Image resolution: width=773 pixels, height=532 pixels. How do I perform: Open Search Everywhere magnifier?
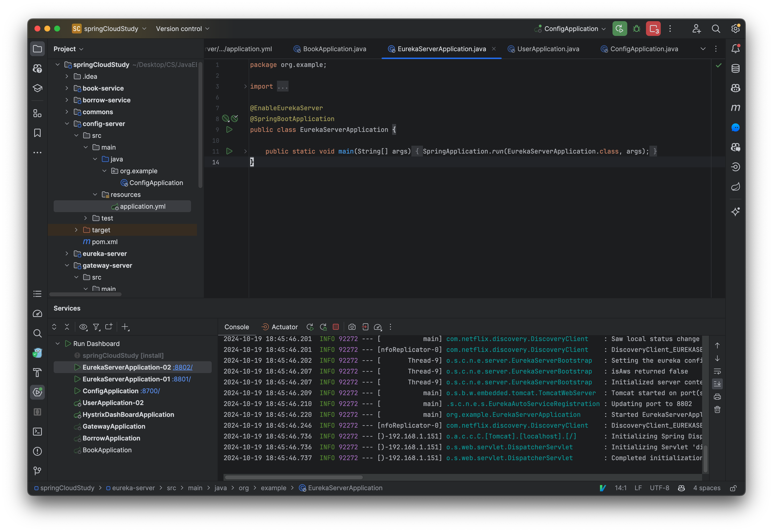click(x=716, y=29)
